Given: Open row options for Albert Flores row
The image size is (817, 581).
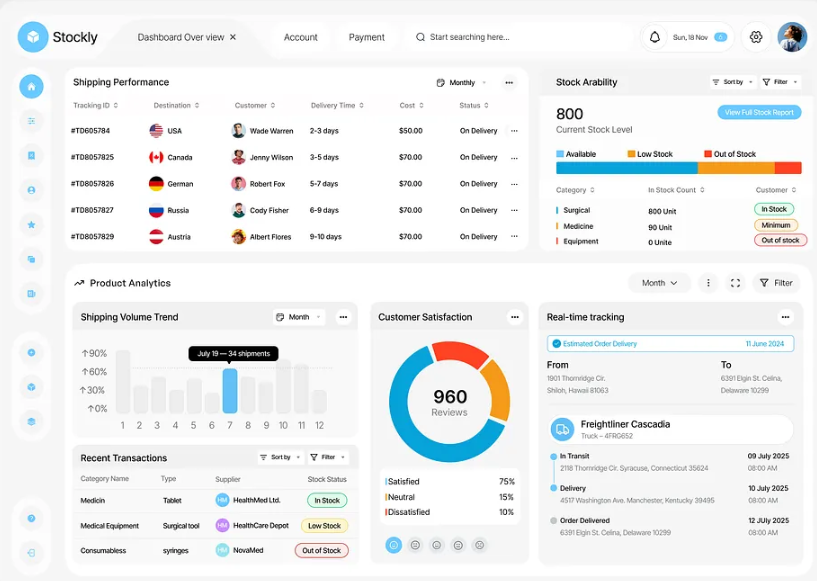Looking at the screenshot, I should pos(514,237).
